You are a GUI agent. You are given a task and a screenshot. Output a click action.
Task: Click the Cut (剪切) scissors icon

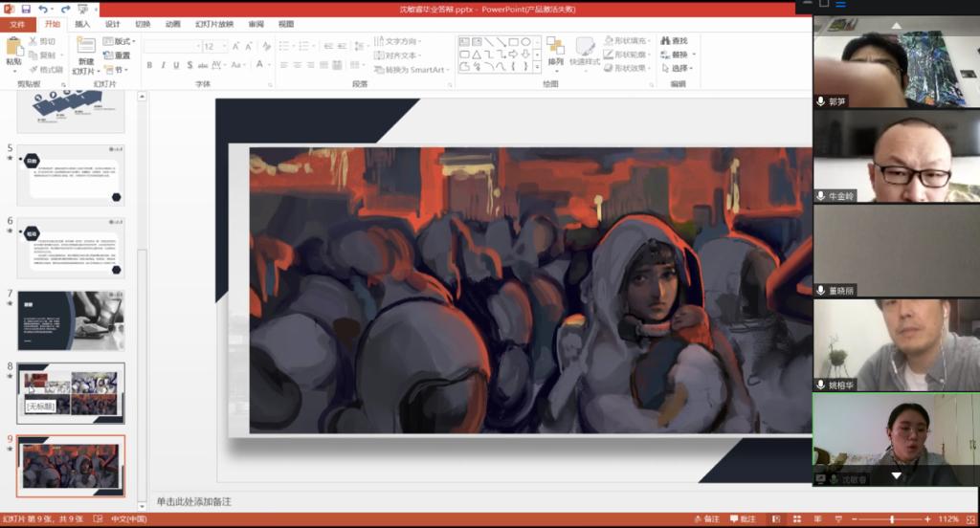[x=33, y=41]
